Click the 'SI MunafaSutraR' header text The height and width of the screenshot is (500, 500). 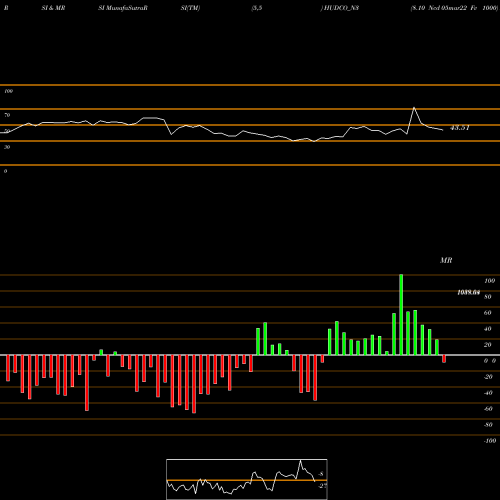click(x=123, y=8)
